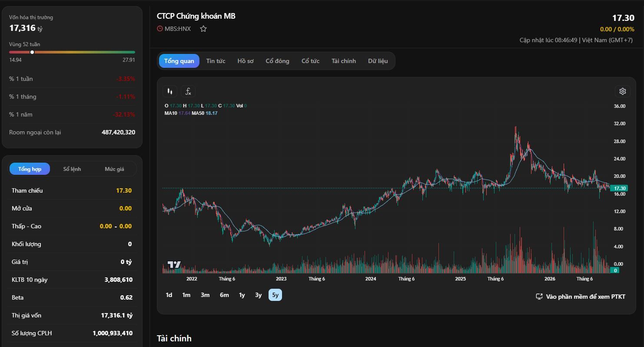The height and width of the screenshot is (347, 644).
Task: Click the 2026 label on time axis
Action: (x=550, y=279)
